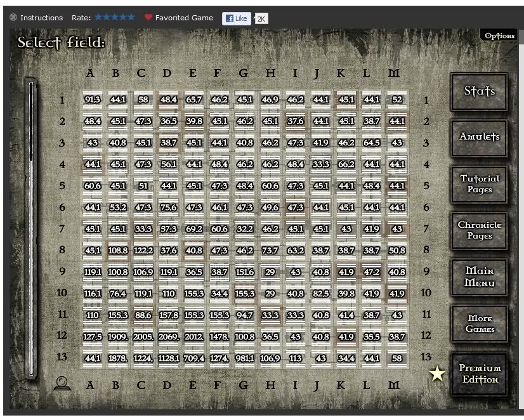Pick field B6 showing 53.2

(x=118, y=207)
